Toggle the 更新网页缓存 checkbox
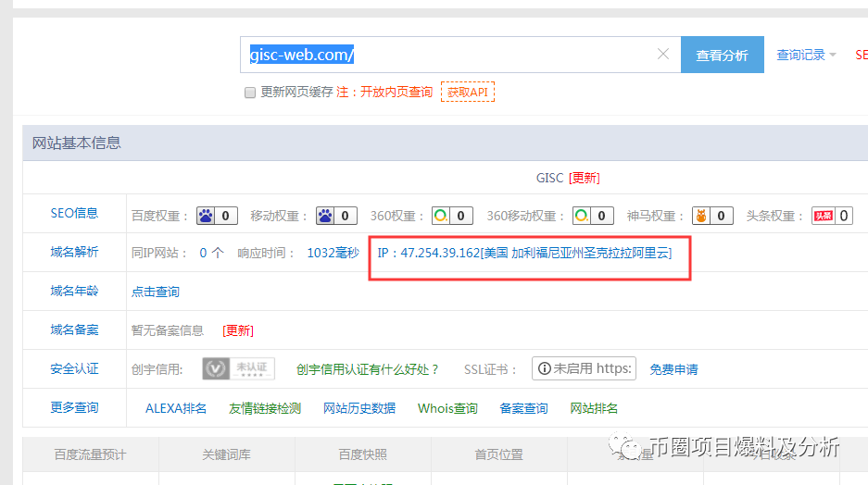This screenshot has height=485, width=868. click(x=250, y=93)
